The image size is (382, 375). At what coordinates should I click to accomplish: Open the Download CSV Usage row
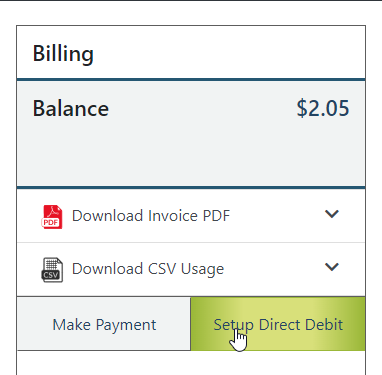tap(191, 269)
